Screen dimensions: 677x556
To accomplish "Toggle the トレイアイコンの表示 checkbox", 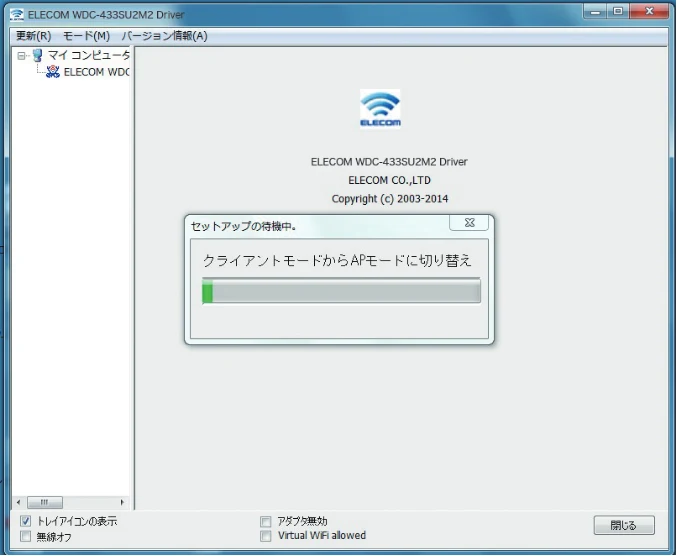I will (x=25, y=521).
